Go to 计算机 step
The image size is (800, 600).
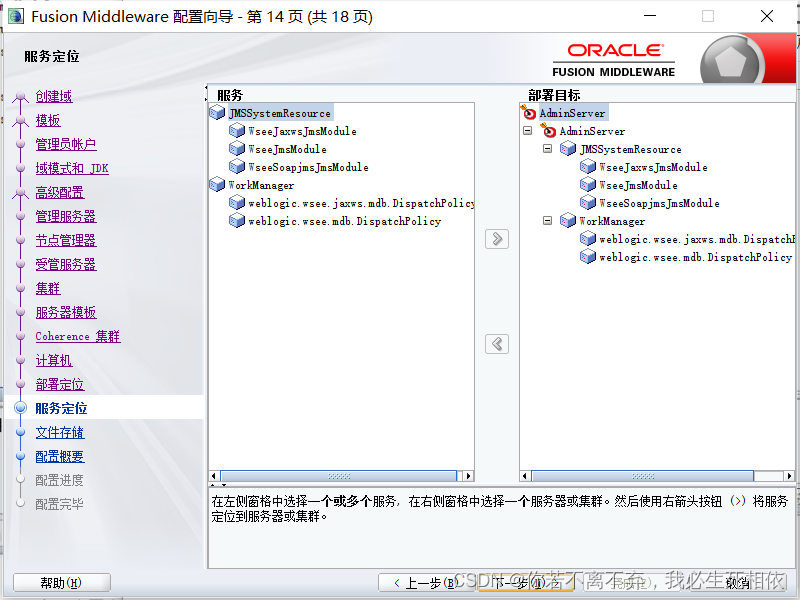coord(54,360)
